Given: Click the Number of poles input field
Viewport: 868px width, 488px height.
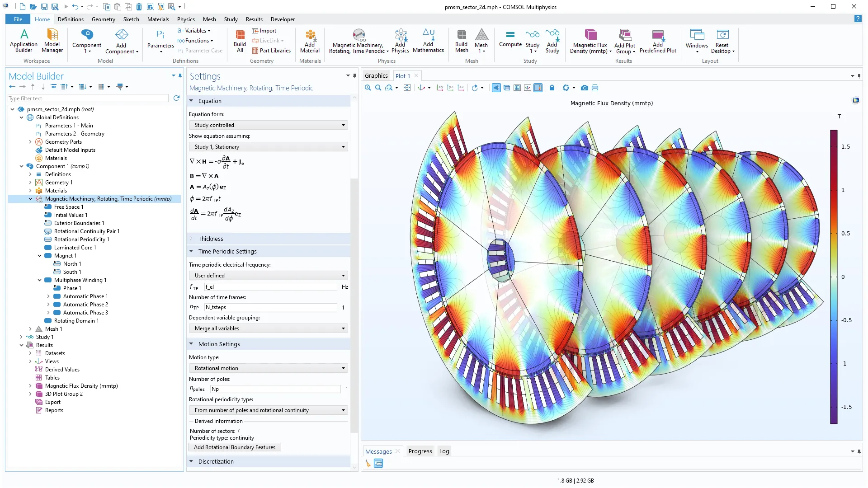Looking at the screenshot, I should [275, 389].
